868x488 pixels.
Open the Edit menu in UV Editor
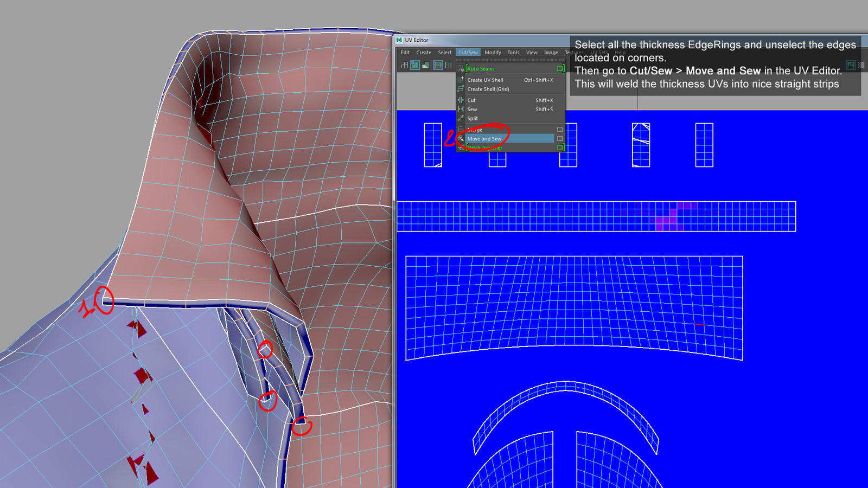click(405, 53)
